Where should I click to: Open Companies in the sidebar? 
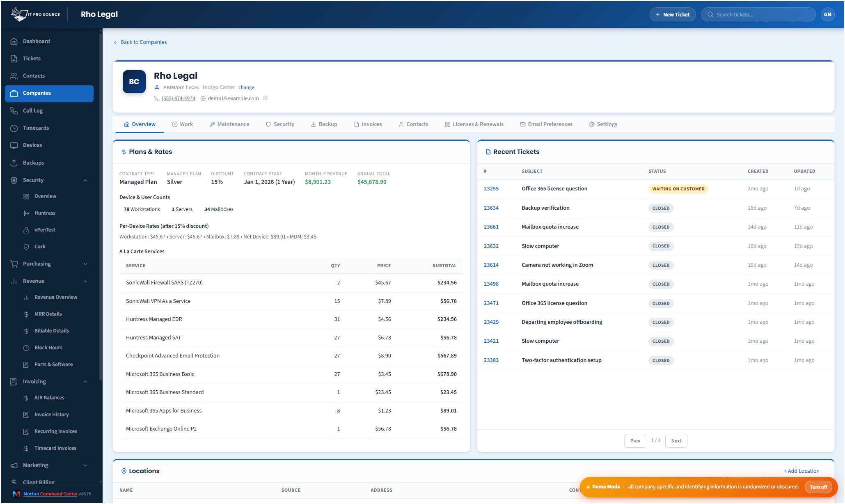pos(49,93)
